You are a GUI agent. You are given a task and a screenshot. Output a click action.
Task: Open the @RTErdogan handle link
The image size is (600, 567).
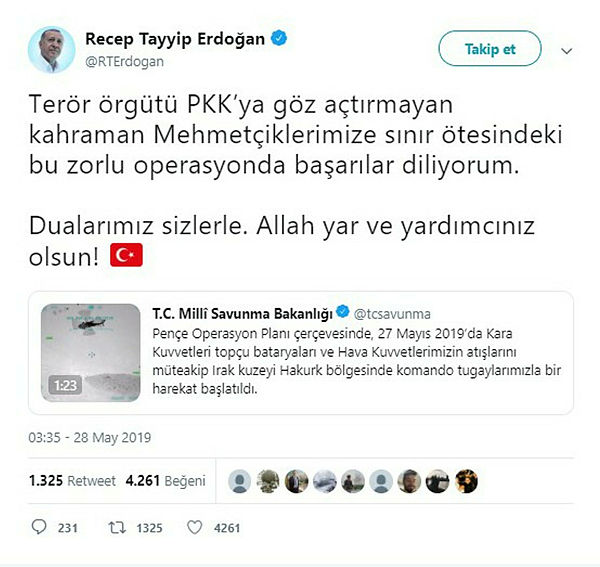point(125,62)
